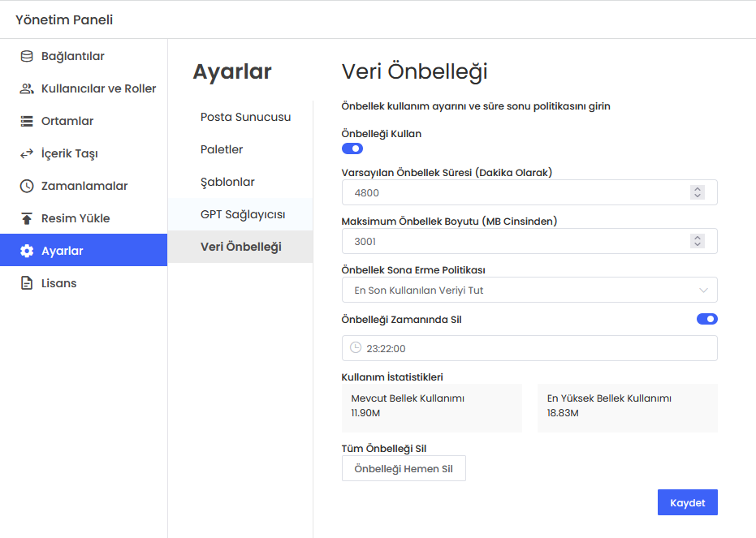The width and height of the screenshot is (756, 538).
Task: Click the stepper arrows on Varsayılan Önbellek Süresi
Action: tap(697, 192)
